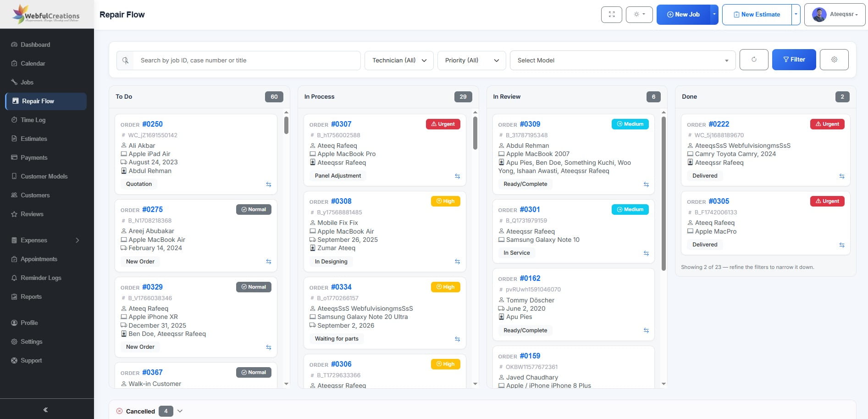This screenshot has height=419, width=868.
Task: Open the Priority (All) dropdown
Action: click(472, 61)
